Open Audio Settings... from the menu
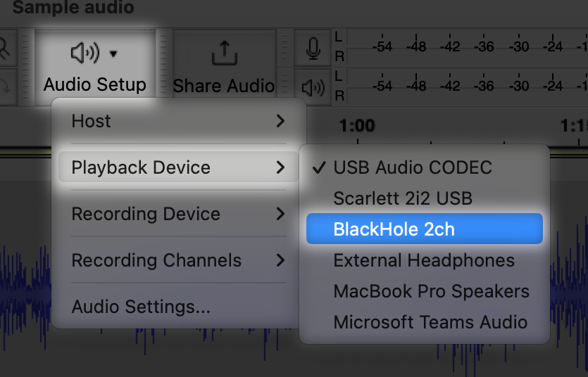 (141, 307)
